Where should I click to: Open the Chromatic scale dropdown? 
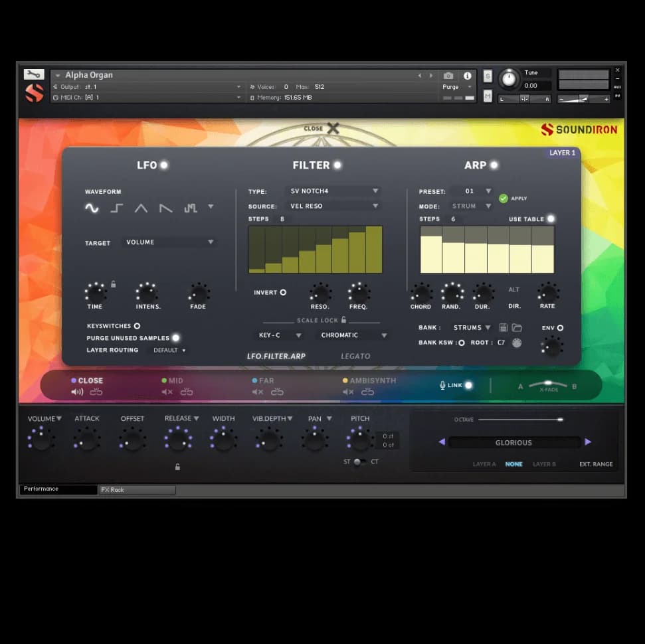(353, 335)
